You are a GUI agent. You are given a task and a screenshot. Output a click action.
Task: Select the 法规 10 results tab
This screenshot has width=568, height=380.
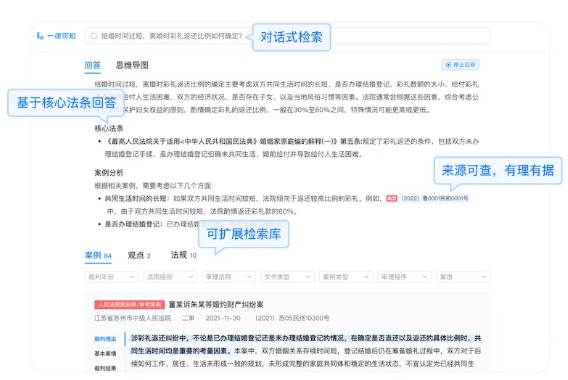click(184, 255)
